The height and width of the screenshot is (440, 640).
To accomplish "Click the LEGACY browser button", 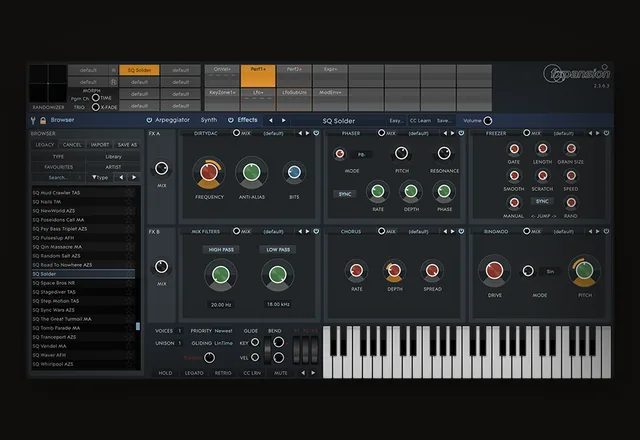I will click(45, 145).
